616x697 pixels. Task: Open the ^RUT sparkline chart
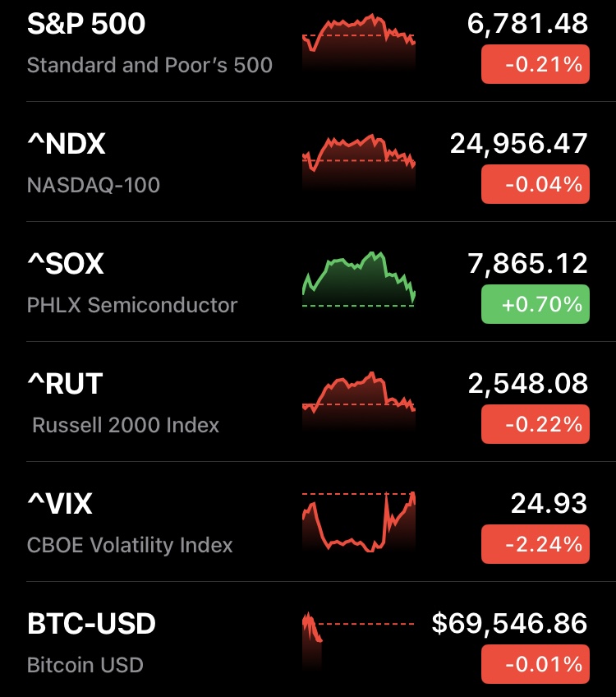point(359,403)
